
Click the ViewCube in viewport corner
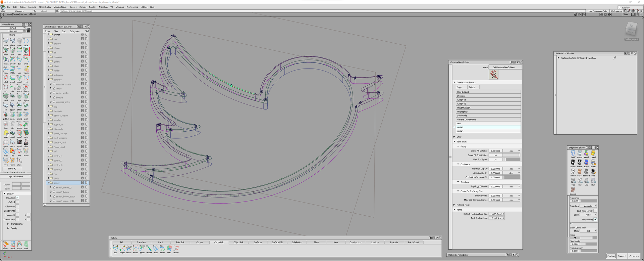point(631,29)
